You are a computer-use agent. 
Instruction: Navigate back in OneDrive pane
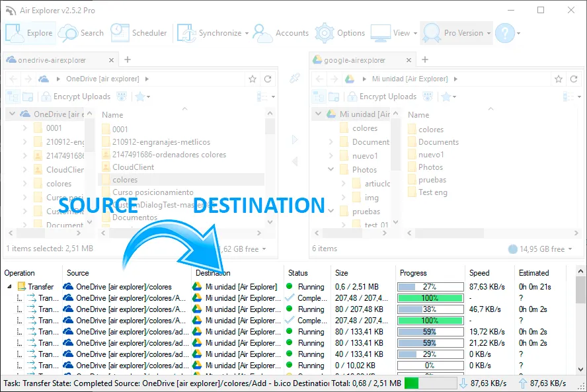[x=13, y=79]
